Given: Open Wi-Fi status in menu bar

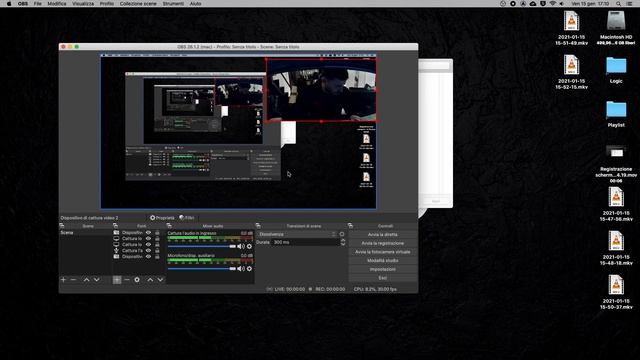Looking at the screenshot, I should click(x=553, y=4).
